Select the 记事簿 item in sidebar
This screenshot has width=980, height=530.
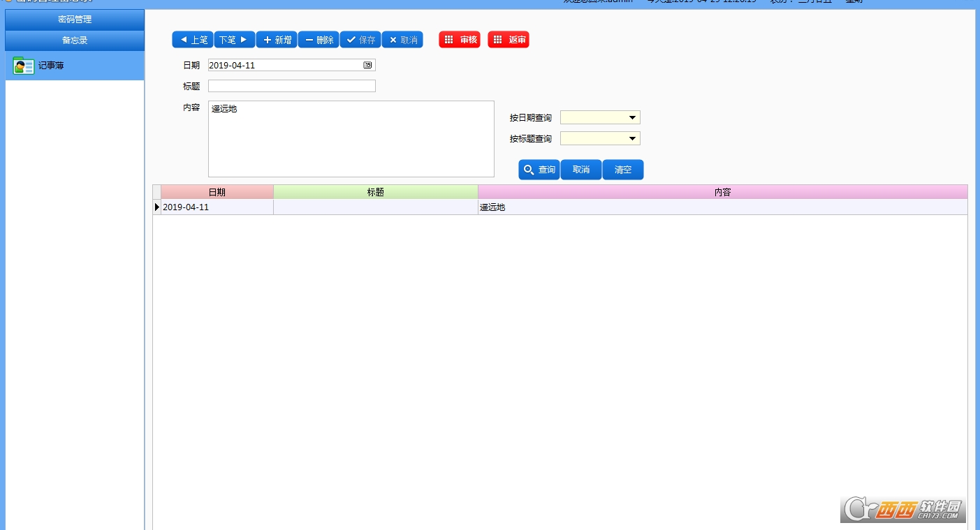point(75,66)
